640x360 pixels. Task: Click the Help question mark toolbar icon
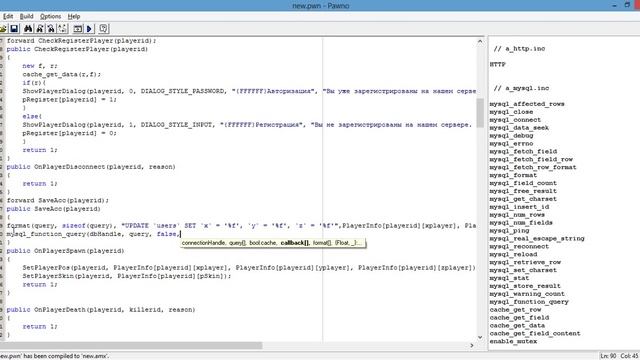tap(104, 29)
